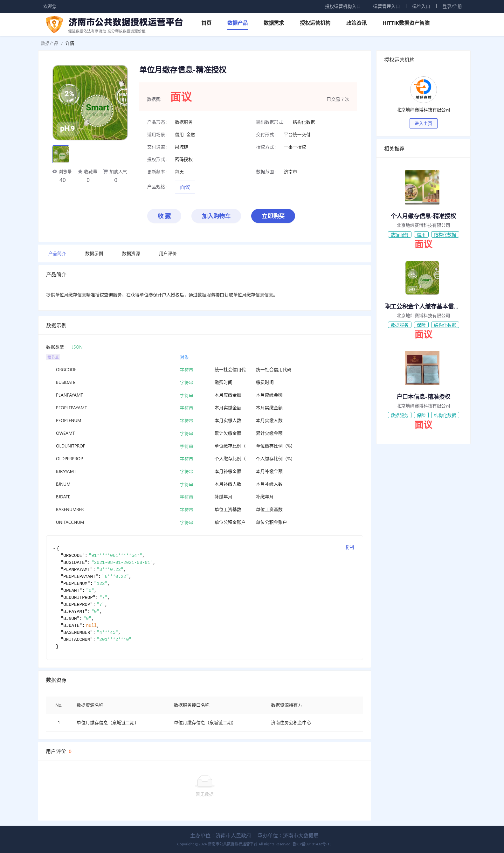Image resolution: width=504 pixels, height=853 pixels.
Task: Click the eye icon beside 浏览量
Action: coord(55,171)
